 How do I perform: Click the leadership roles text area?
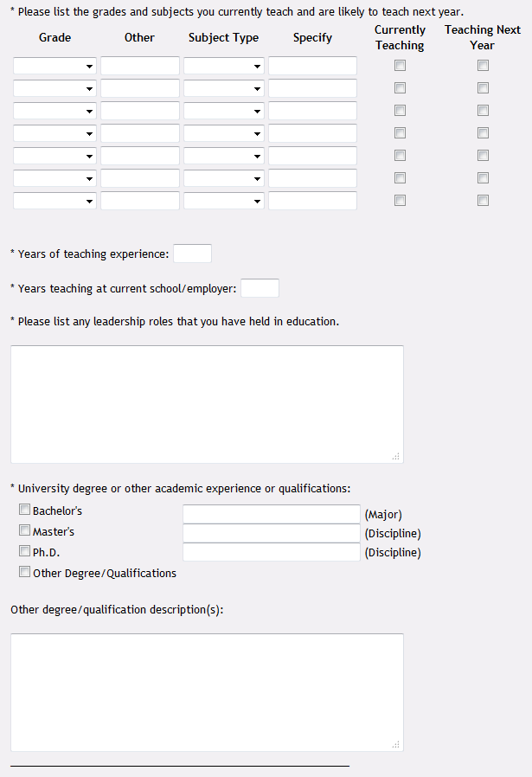pyautogui.click(x=207, y=404)
